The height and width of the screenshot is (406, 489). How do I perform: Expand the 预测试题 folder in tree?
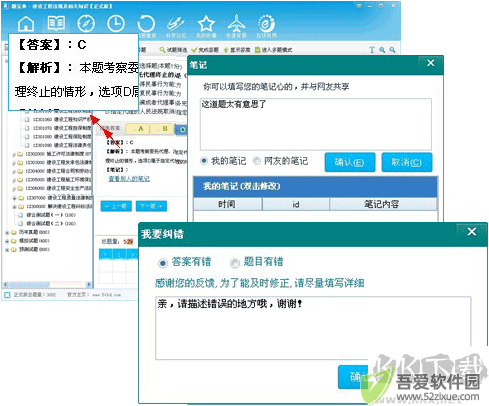(x=7, y=249)
